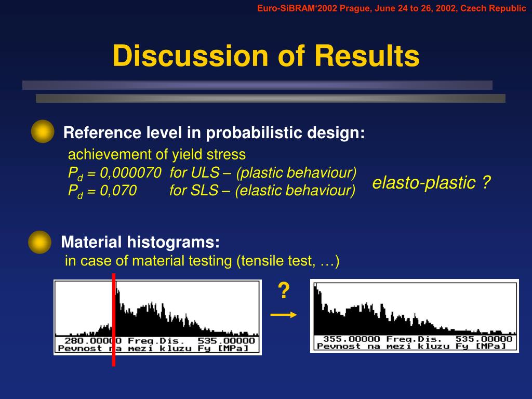The image size is (532, 399).
Task: Click the 'Discussion of Results' title
Action: pos(266,56)
